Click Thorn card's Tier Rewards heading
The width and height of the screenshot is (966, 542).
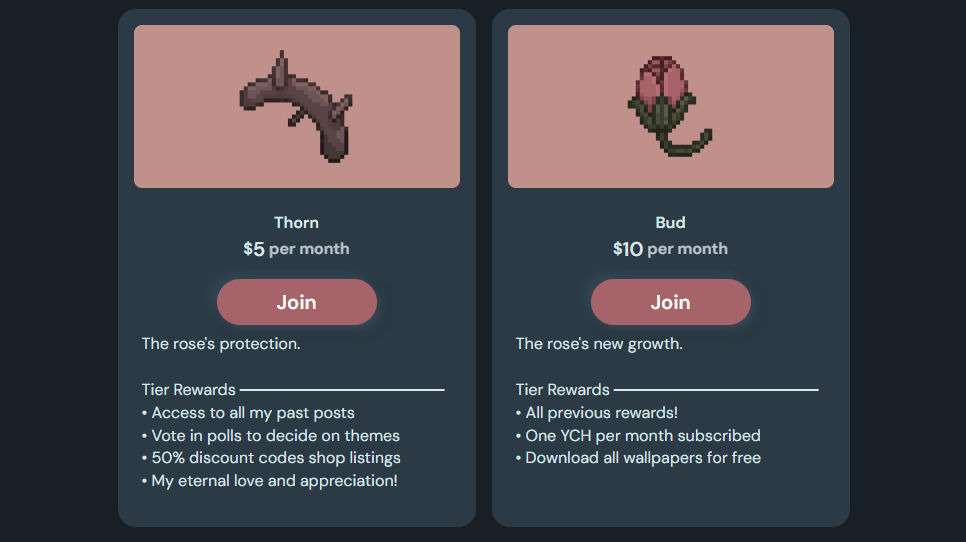pos(189,390)
